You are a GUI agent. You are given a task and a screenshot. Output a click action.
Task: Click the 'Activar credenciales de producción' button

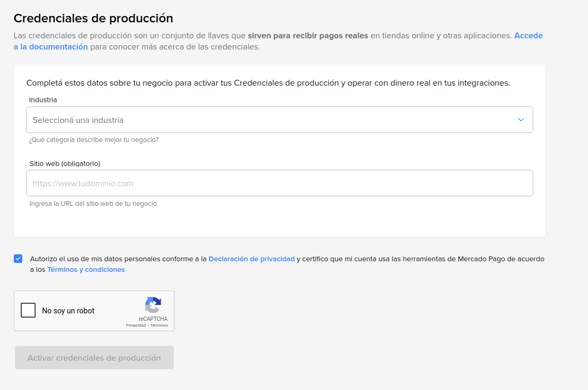pyautogui.click(x=94, y=358)
